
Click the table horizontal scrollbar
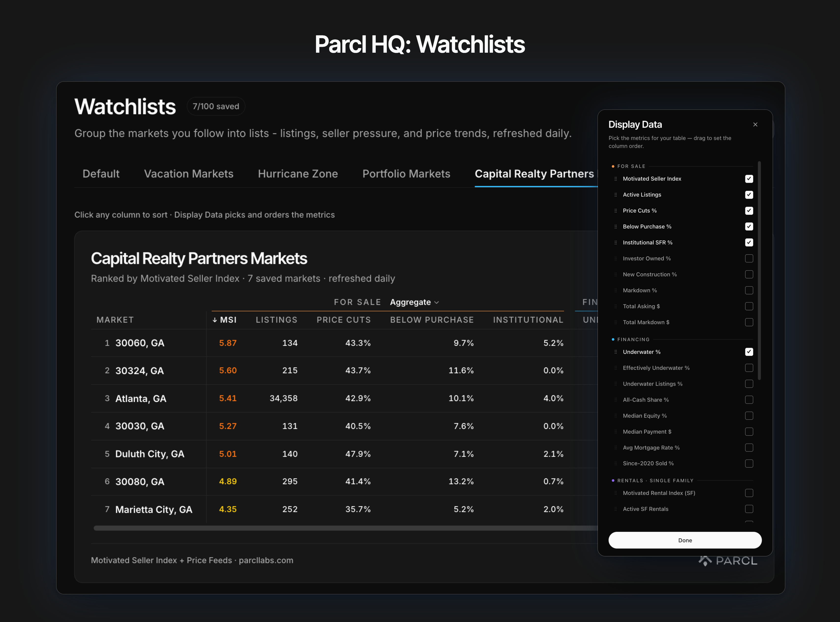[x=345, y=528]
